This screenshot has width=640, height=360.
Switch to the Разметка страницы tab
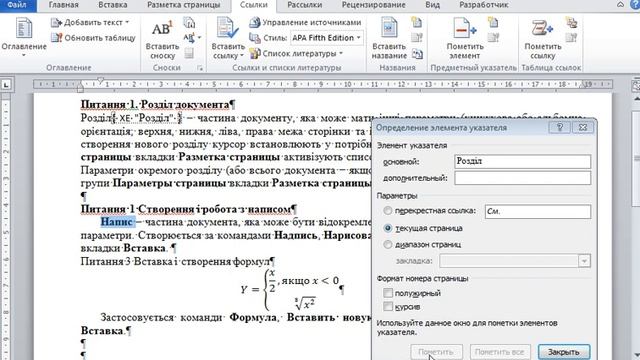click(x=183, y=5)
